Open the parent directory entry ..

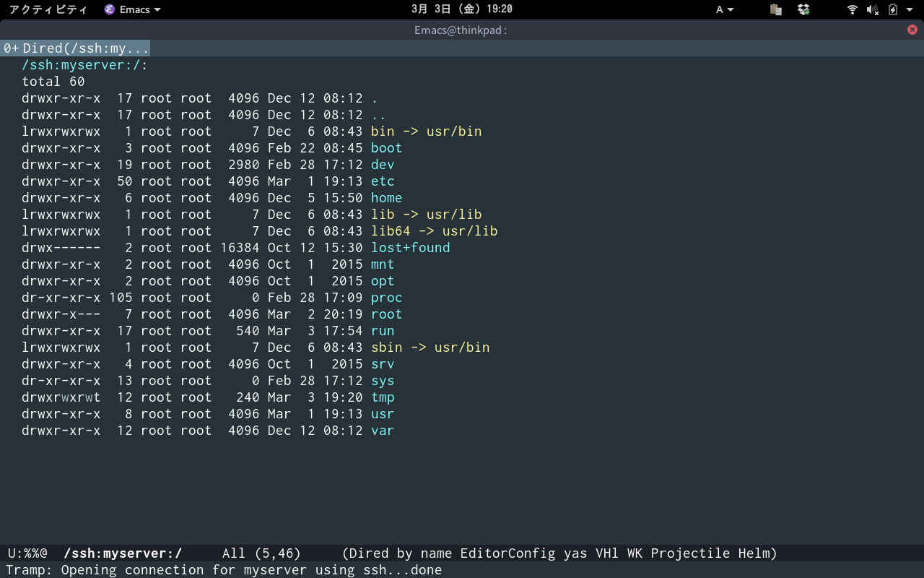point(378,115)
